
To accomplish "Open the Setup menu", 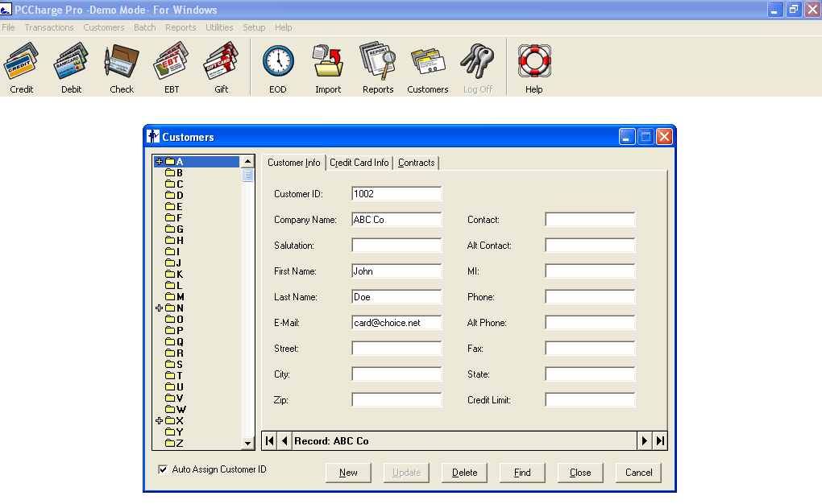I will pos(254,27).
